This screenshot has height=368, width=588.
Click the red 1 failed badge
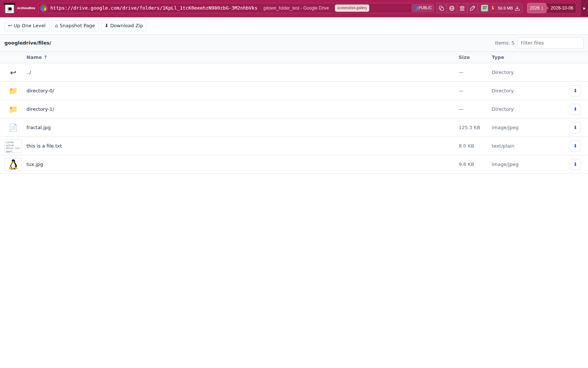point(493,8)
